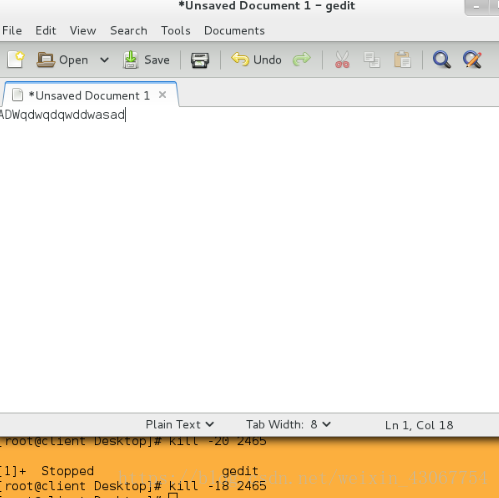Viewport: 499px width, 498px height.
Task: Open the Search menu
Action: [129, 31]
